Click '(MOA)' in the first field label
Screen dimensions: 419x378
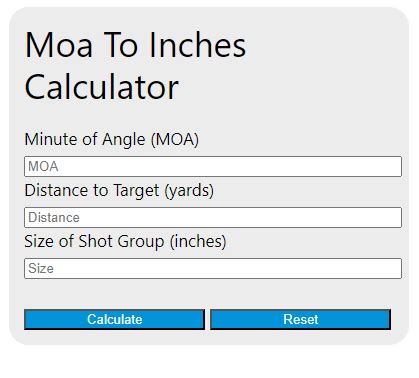175,140
